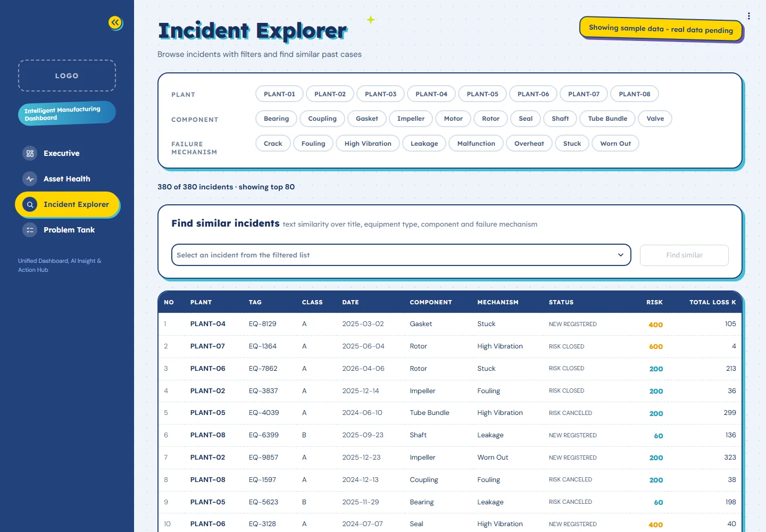766x532 pixels.
Task: Click the Worn Out mechanism cell in row 7
Action: (493, 458)
